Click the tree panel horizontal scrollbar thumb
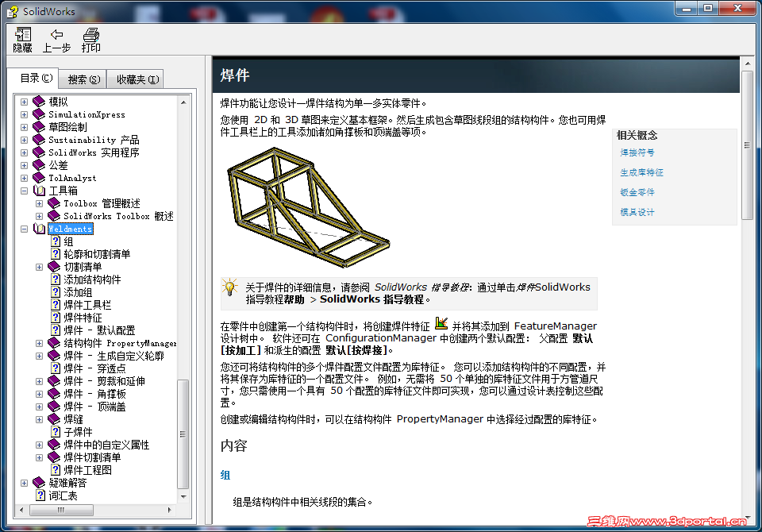This screenshot has width=762, height=532. click(61, 510)
